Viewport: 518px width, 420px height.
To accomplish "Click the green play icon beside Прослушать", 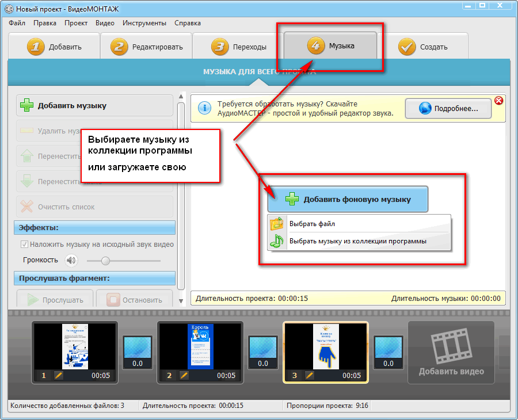I will (33, 300).
